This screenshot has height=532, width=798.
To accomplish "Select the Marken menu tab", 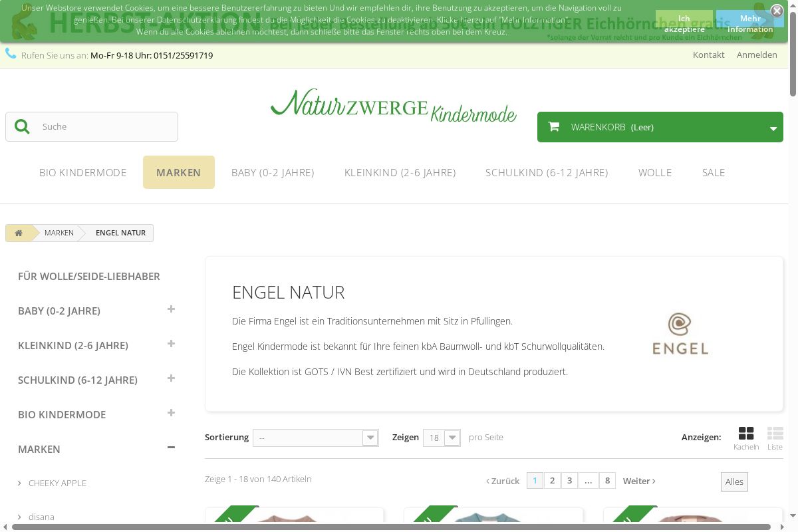I will click(179, 172).
